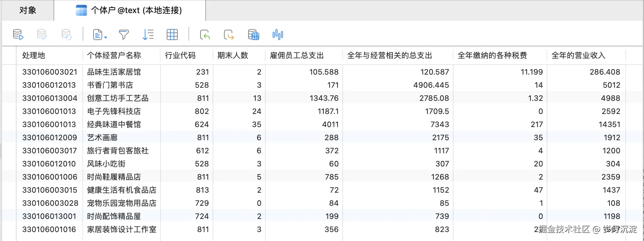Click 处理地 cell 330106012009
644x241 pixels.
pos(50,137)
